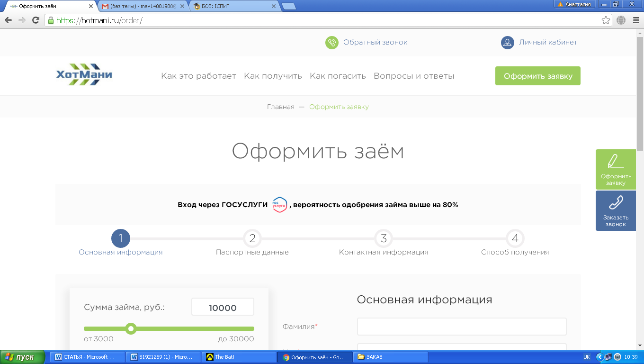Open the Chrome menu icon
This screenshot has height=364, width=644.
635,20
